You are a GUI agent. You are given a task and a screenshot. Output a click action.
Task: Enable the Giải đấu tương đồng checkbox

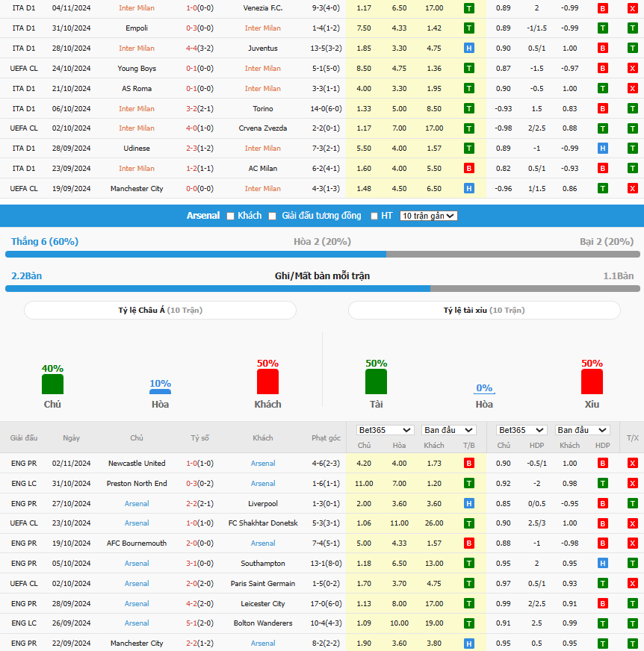click(x=272, y=217)
